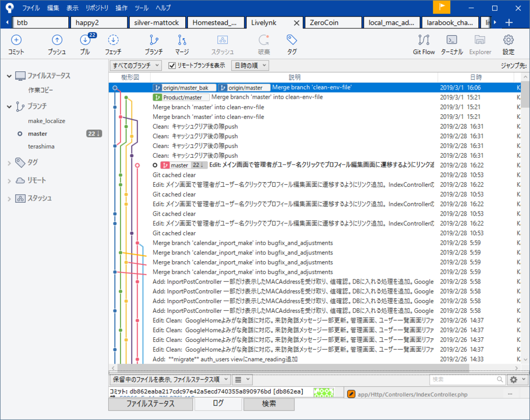The height and width of the screenshot is (420, 530).
Task: Switch to the happy2 repository tab
Action: [99, 23]
